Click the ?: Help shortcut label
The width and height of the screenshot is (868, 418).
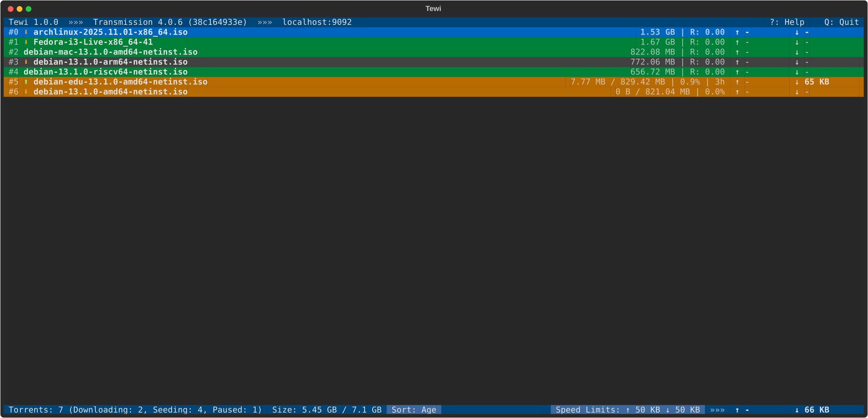pyautogui.click(x=787, y=22)
